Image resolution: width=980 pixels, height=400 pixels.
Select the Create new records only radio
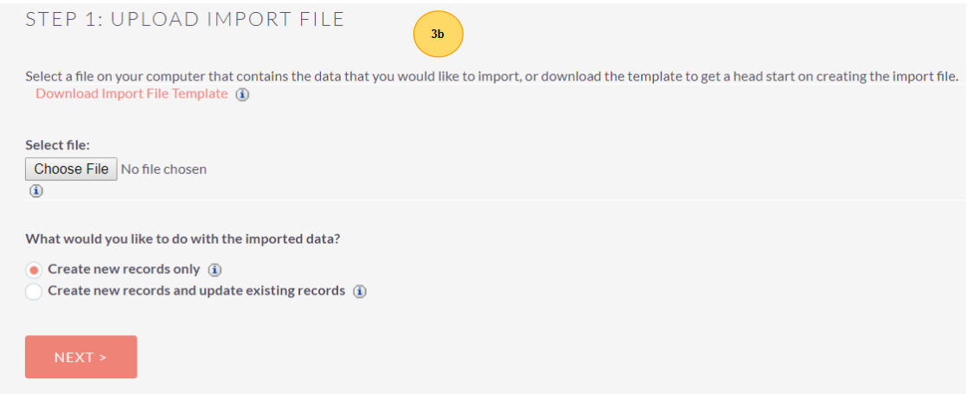[x=34, y=270]
